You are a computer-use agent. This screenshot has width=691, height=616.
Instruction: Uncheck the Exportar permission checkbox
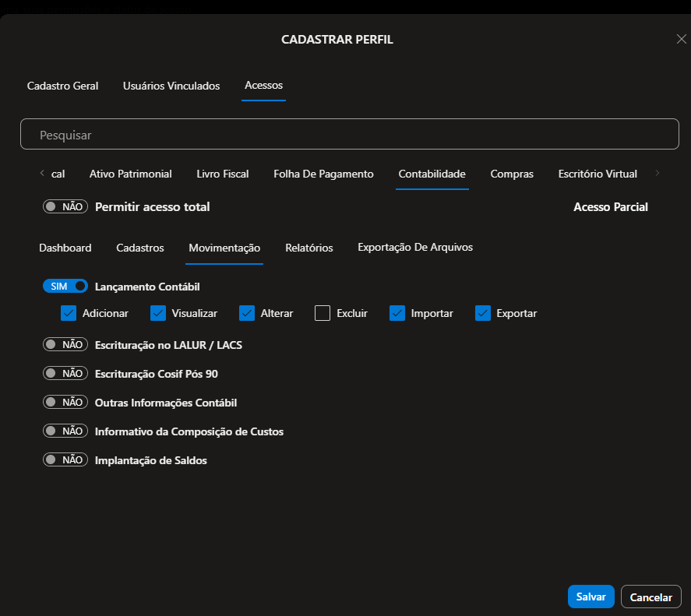point(482,313)
